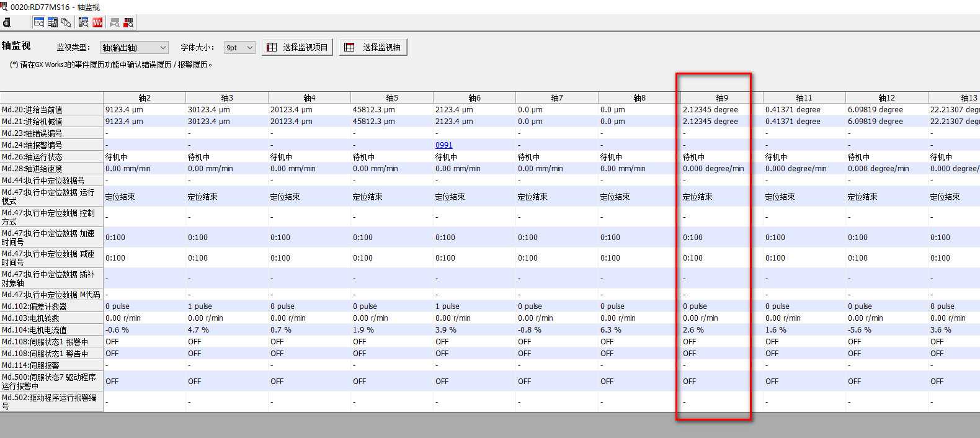Click the Md.104:电机电流值 row header
The width and height of the screenshot is (980, 438).
(51, 330)
